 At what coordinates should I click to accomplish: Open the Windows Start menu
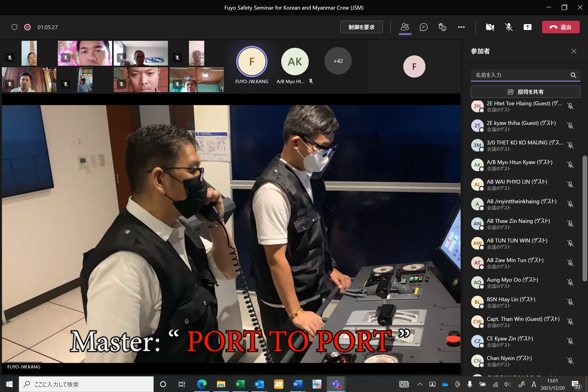click(9, 384)
